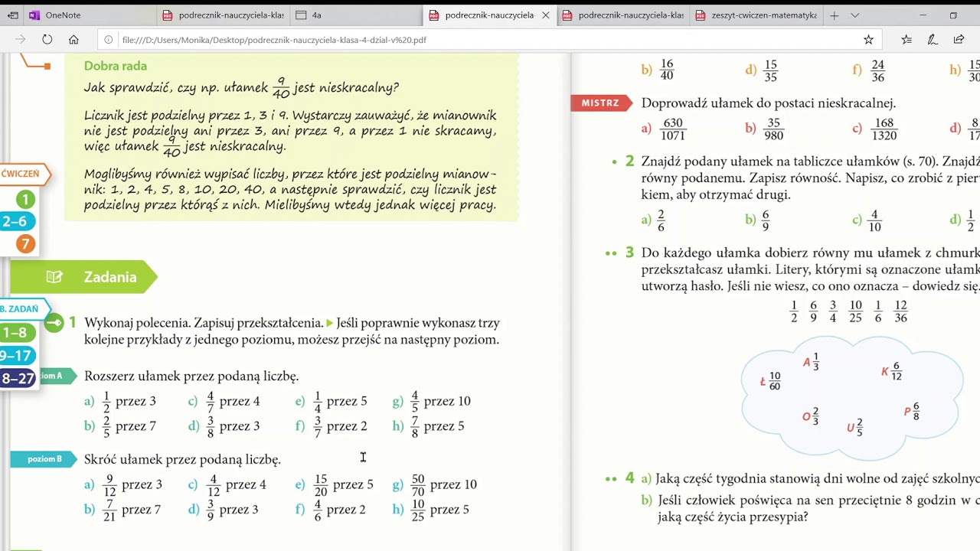The height and width of the screenshot is (551, 980).
Task: Share this page icon
Action: coord(959,40)
